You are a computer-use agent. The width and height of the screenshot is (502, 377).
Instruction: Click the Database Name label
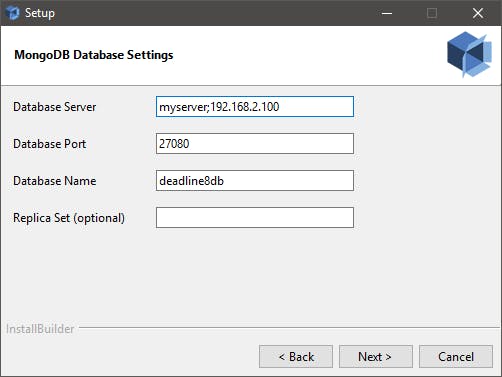click(x=55, y=181)
